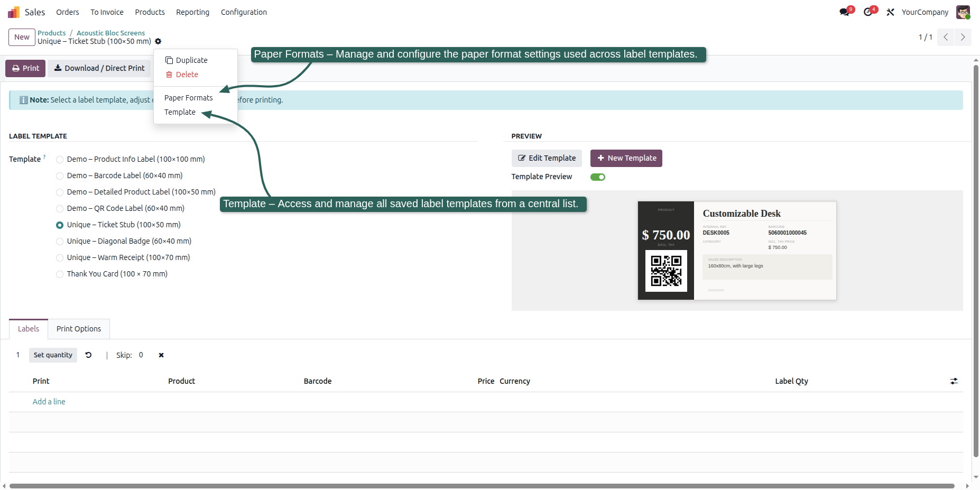Click the user avatar icon

point(963,12)
